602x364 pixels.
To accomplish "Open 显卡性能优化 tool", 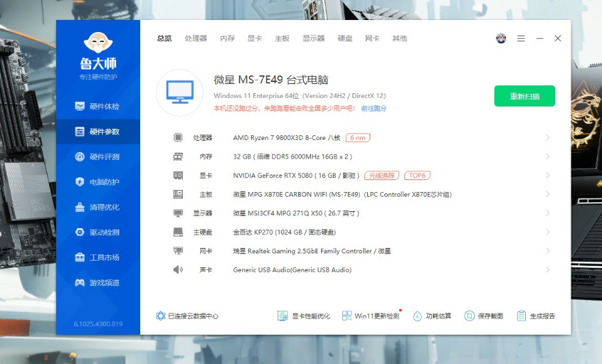I will coord(304,316).
